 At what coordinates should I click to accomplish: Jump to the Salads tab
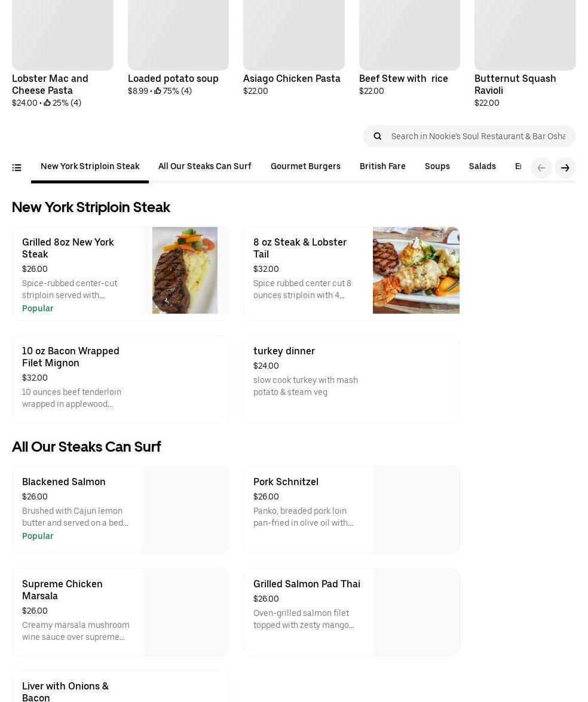tap(482, 166)
